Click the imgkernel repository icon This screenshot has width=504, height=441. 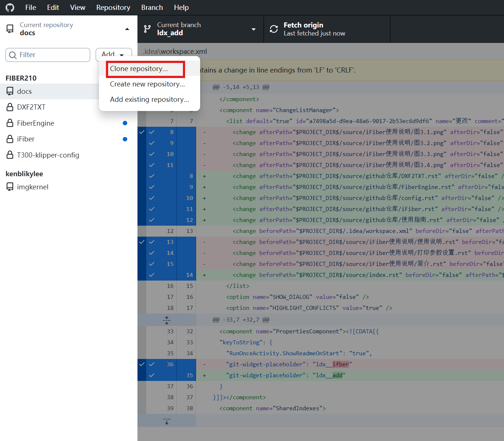[10, 187]
